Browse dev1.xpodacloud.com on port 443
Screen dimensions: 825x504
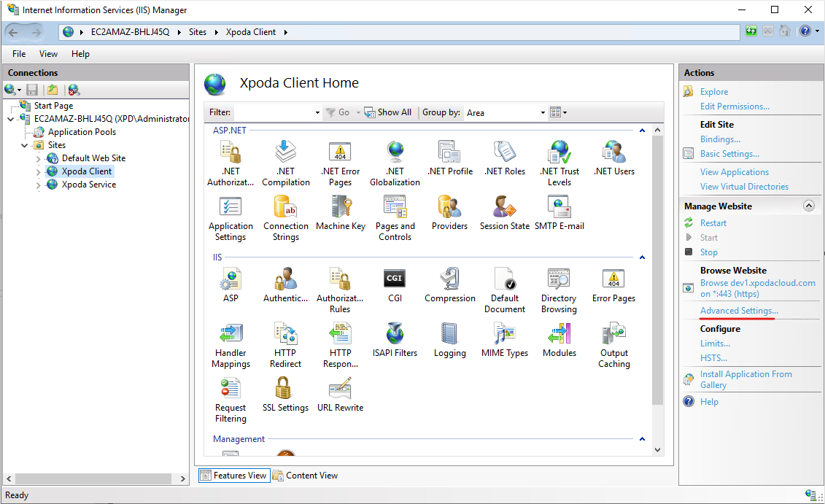coord(758,288)
